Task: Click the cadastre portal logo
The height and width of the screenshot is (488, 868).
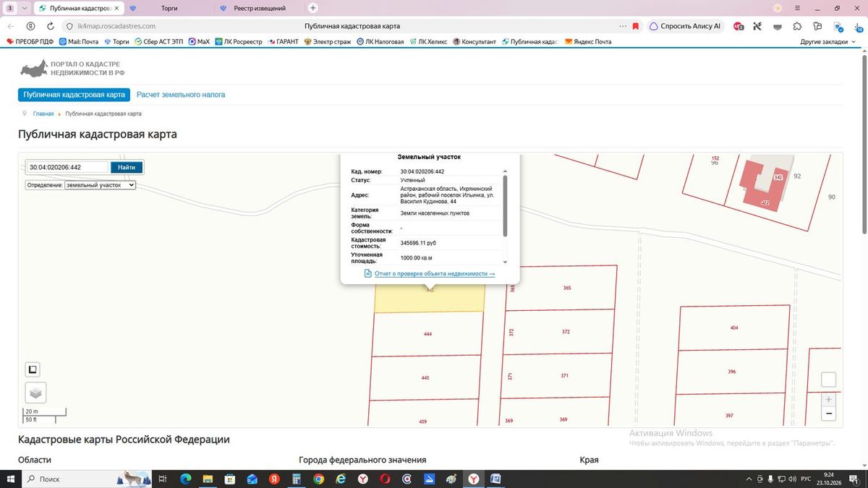Action: click(x=72, y=69)
